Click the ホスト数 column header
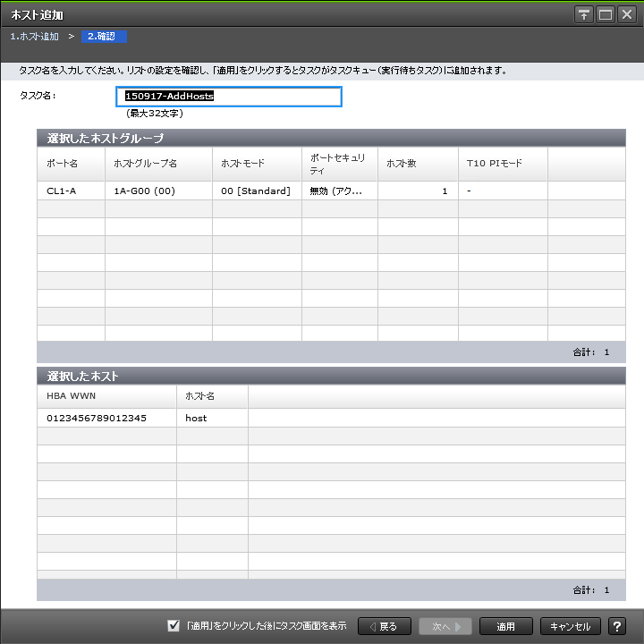 418,164
